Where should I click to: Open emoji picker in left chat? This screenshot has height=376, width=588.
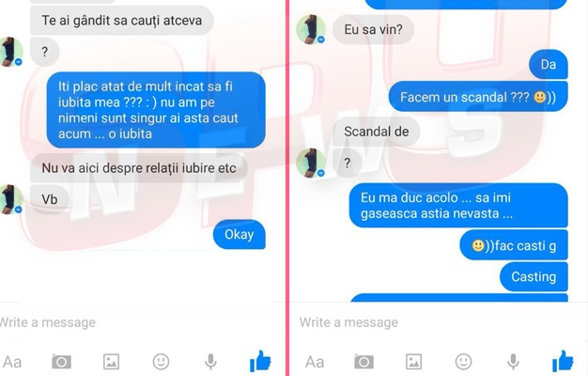[161, 362]
